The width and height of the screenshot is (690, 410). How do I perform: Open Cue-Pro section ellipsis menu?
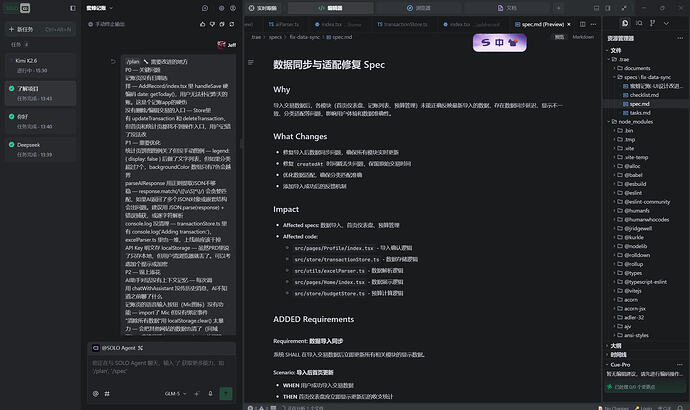680,365
